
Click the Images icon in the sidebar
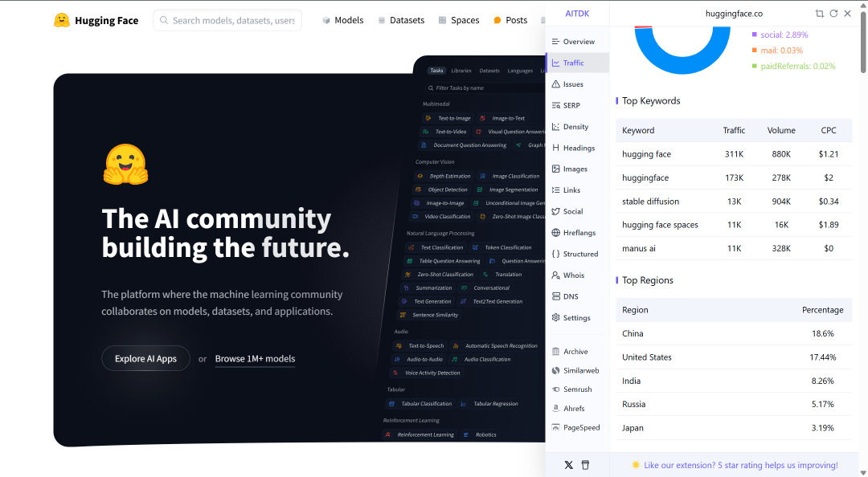click(556, 169)
